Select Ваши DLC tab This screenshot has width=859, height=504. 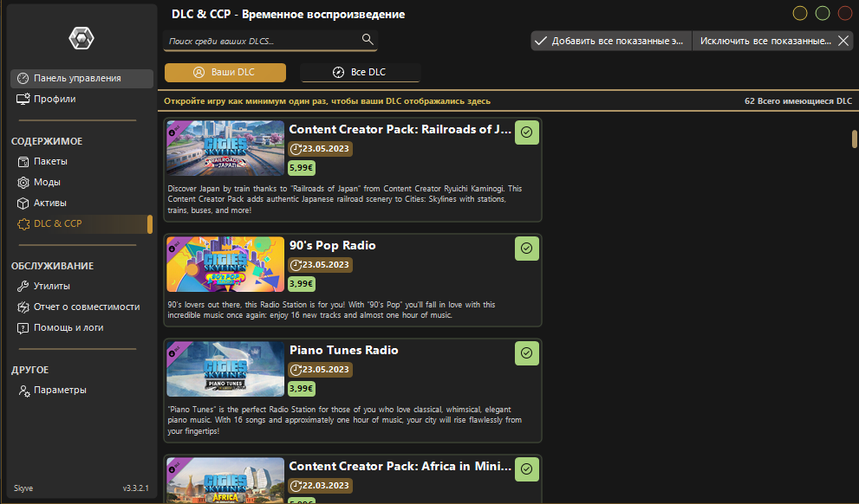[225, 72]
